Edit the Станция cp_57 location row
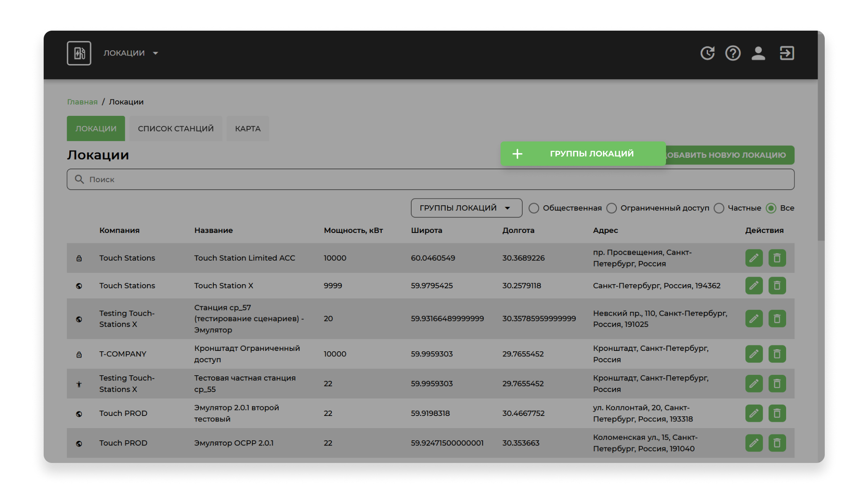Viewport: 868px width, 494px height. coord(754,319)
